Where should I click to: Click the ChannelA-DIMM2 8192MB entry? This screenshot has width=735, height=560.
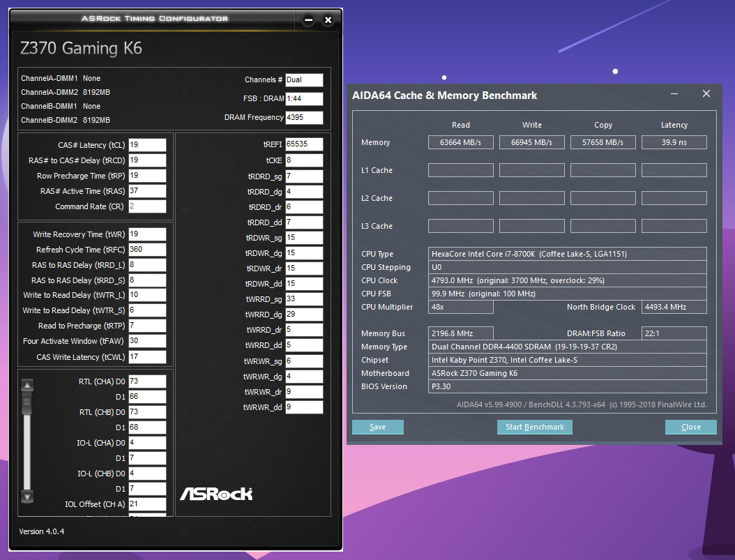[65, 92]
